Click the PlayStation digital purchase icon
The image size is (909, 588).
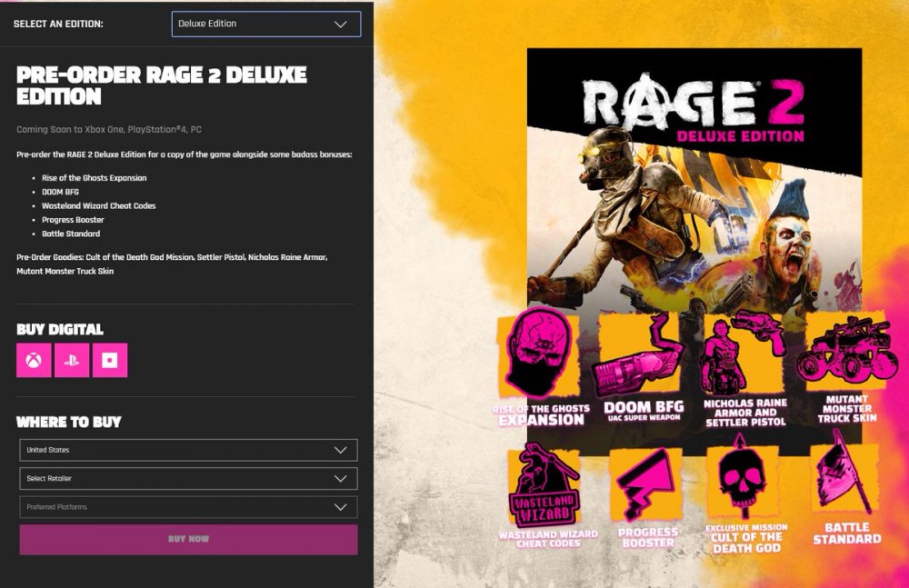tap(72, 361)
